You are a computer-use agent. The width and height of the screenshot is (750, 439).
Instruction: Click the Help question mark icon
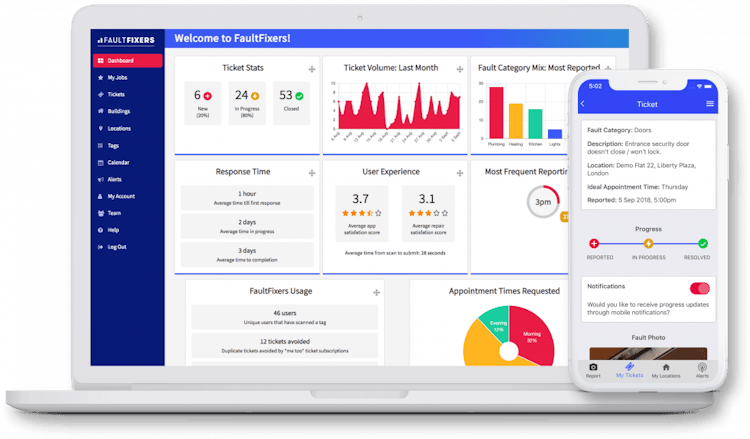[100, 230]
